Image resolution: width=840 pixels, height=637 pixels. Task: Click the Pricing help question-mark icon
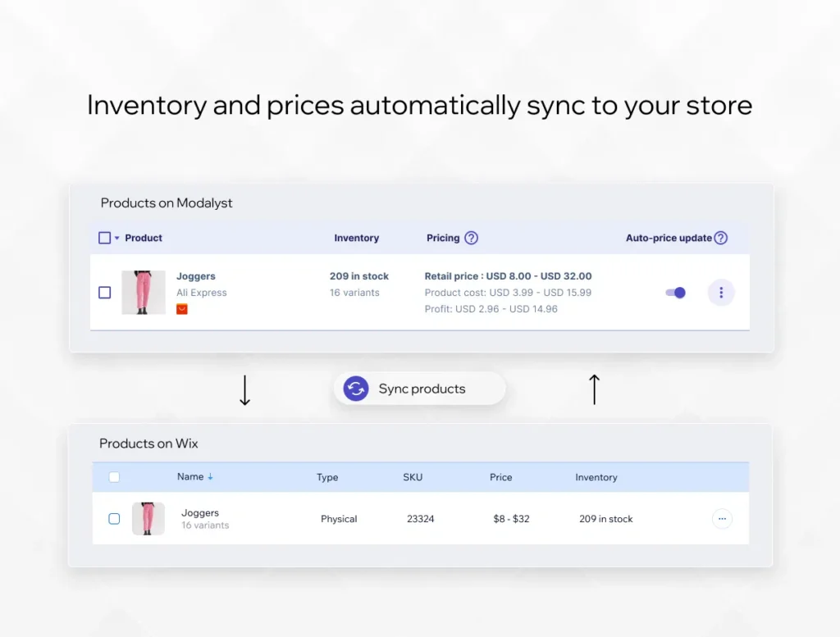click(471, 238)
